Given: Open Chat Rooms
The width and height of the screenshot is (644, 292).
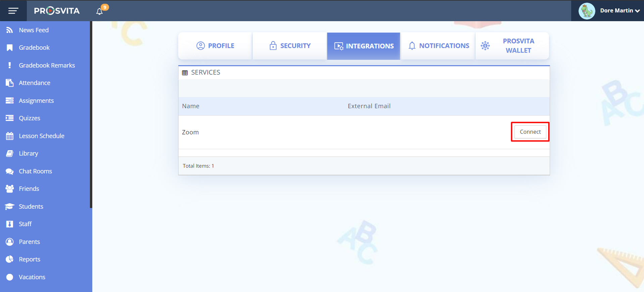Looking at the screenshot, I should pyautogui.click(x=36, y=171).
